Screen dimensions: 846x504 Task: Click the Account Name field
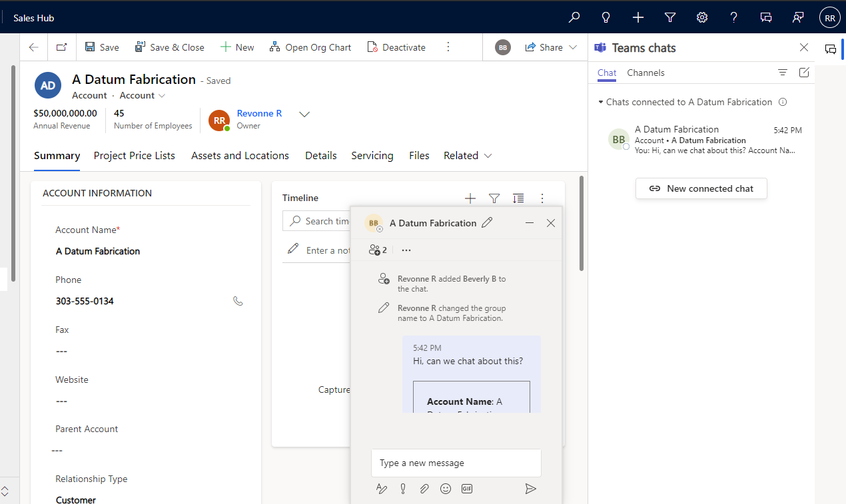149,251
